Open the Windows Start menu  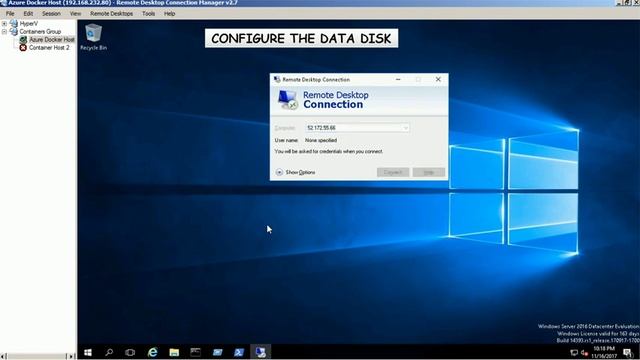click(x=88, y=352)
